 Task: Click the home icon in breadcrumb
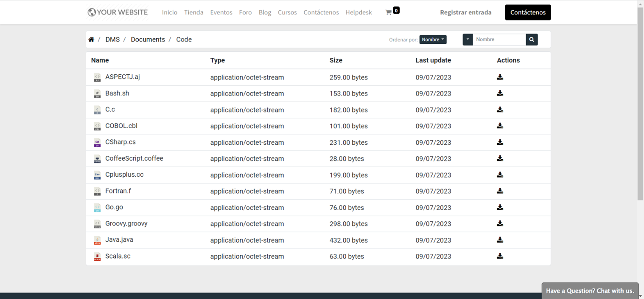[x=91, y=39]
